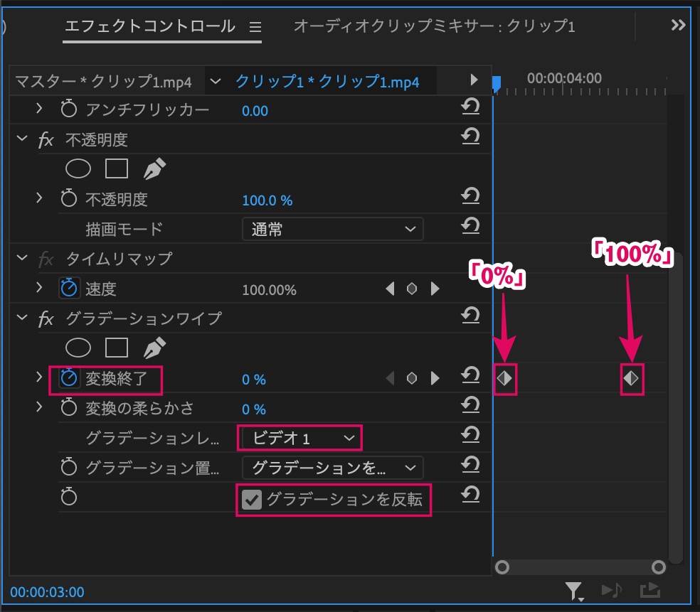Reset the グラデーションワイプ effect
This screenshot has width=700, height=612.
(x=470, y=316)
